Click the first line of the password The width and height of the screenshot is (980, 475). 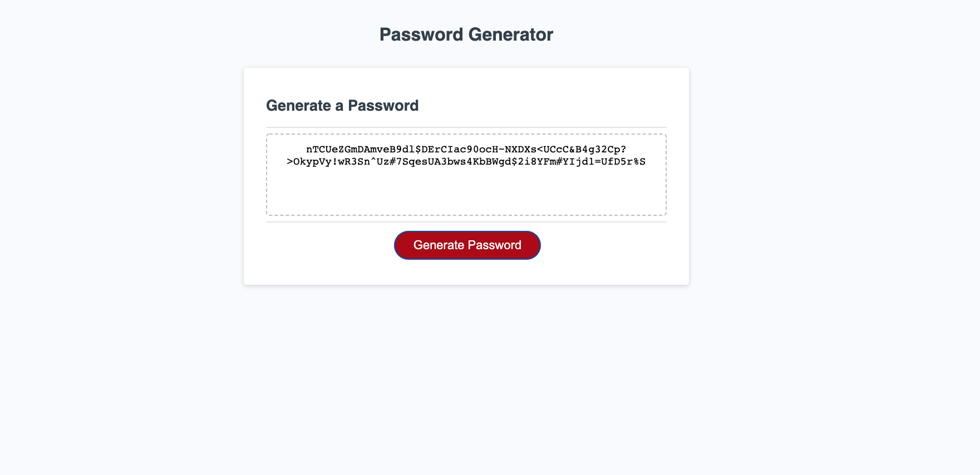click(x=466, y=149)
